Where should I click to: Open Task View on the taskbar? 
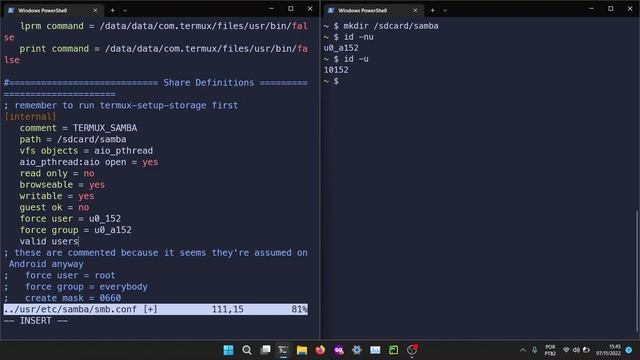(x=265, y=350)
